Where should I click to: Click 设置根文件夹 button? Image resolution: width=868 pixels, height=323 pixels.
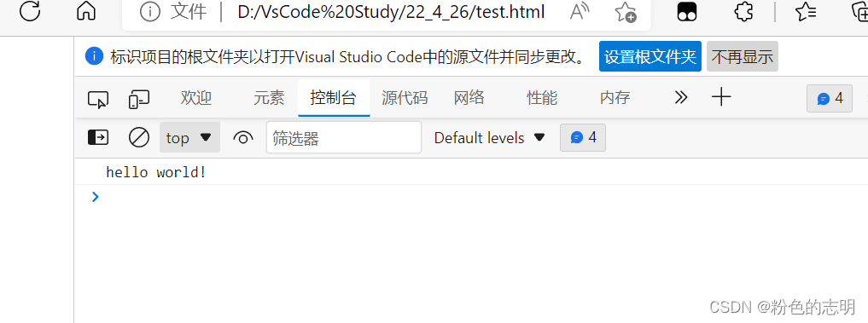pyautogui.click(x=650, y=56)
